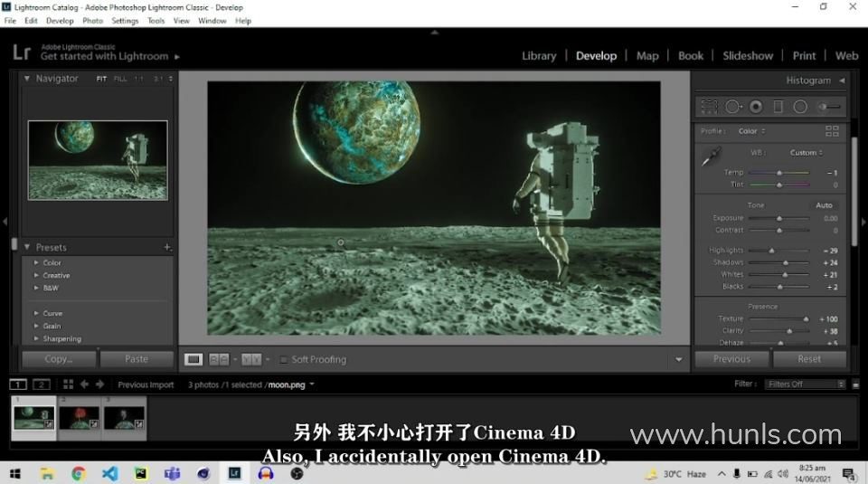Pick the White Balance Selector eyedropper

(x=712, y=156)
